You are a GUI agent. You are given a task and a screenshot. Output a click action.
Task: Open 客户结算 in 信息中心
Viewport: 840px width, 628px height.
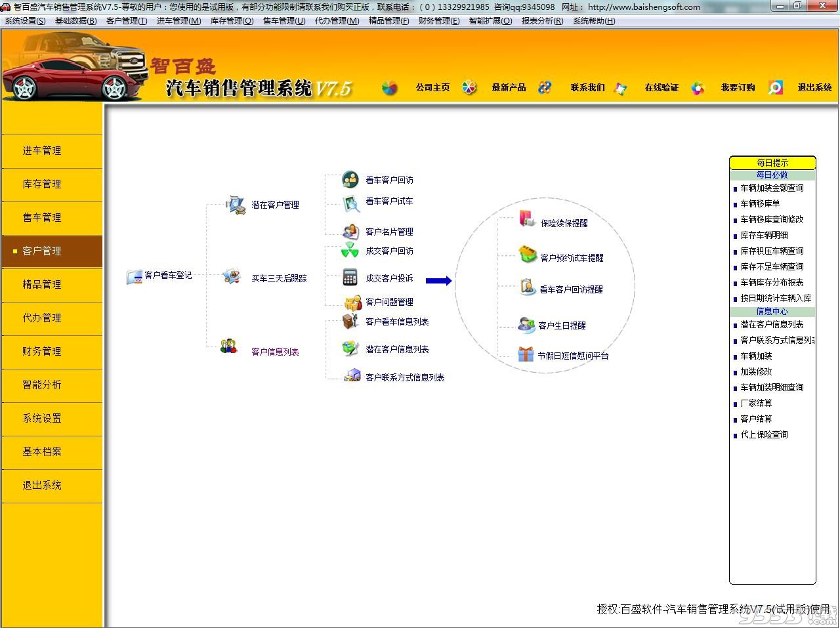(x=756, y=419)
